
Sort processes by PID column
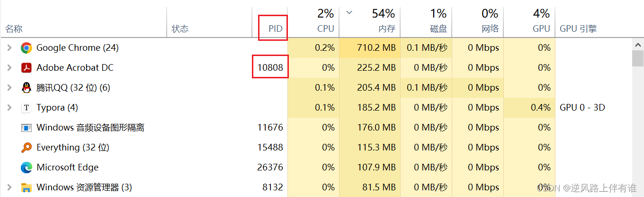click(x=275, y=29)
